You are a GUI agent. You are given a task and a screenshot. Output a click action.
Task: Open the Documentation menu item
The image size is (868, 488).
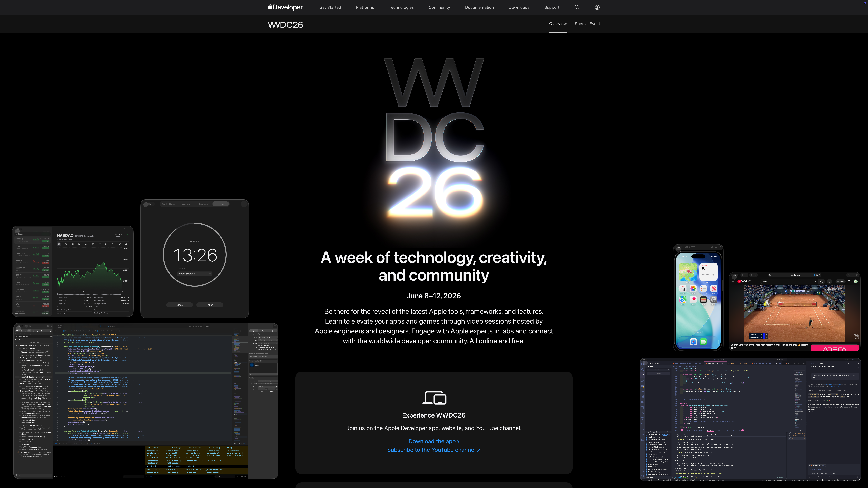479,7
